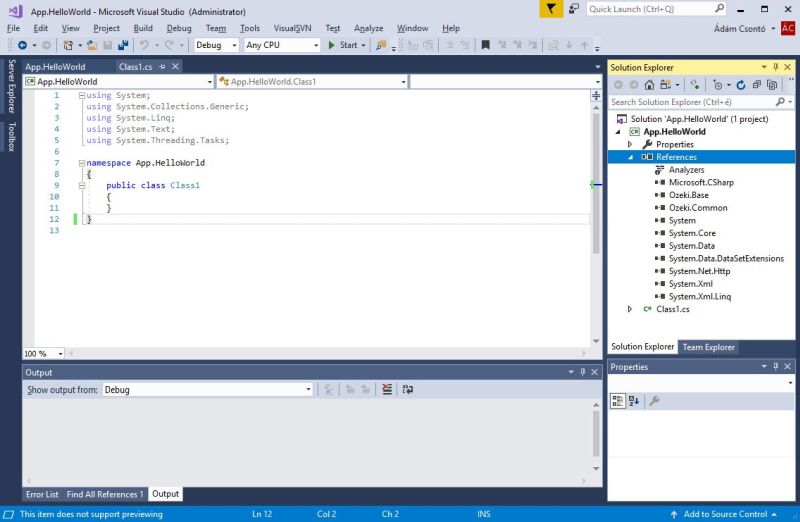This screenshot has width=800, height=522.
Task: Click the Output panel vertical scrollbar thumb
Action: 596,433
